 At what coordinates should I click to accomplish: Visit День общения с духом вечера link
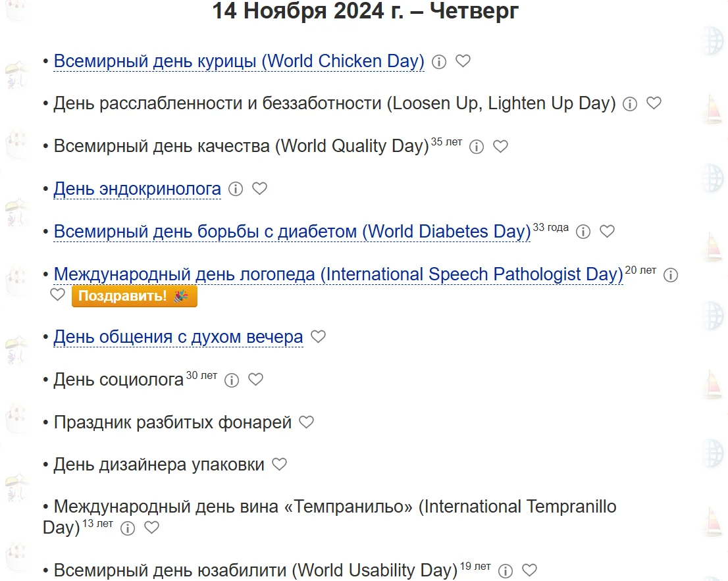click(x=178, y=338)
